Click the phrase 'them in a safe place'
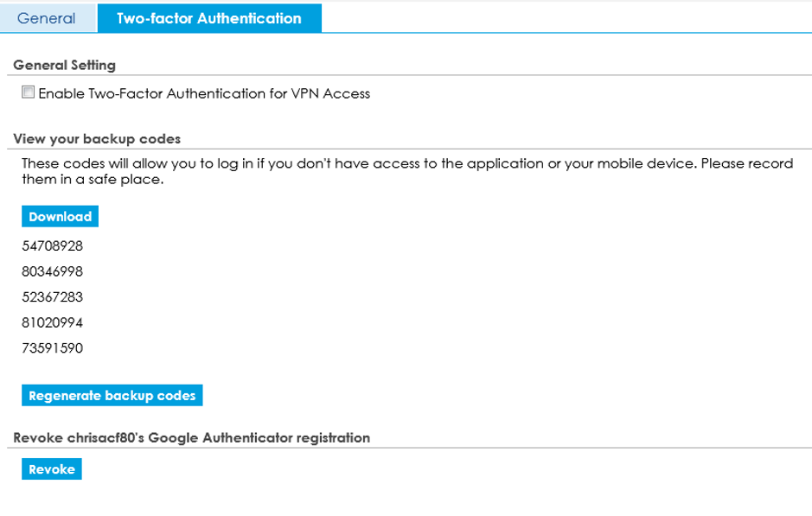 pos(93,180)
